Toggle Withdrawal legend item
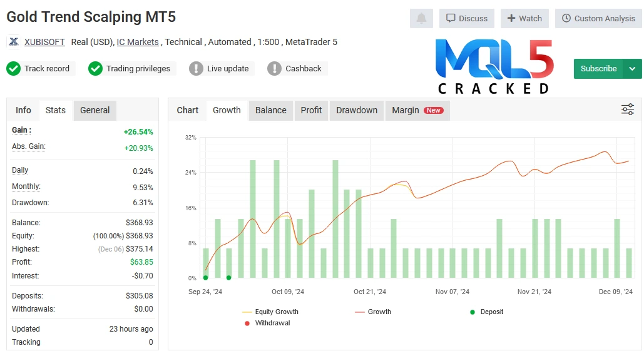Screen dimensions: 644x356 [x=267, y=323]
